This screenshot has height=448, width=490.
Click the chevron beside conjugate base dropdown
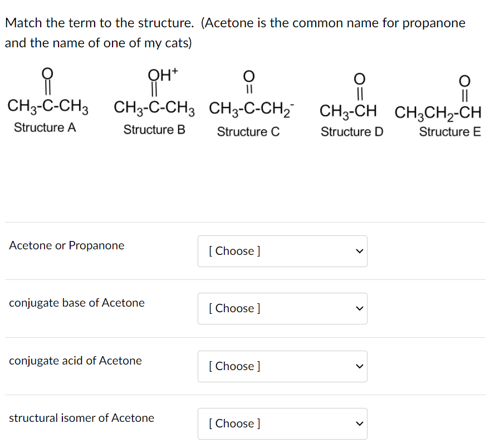360,308
